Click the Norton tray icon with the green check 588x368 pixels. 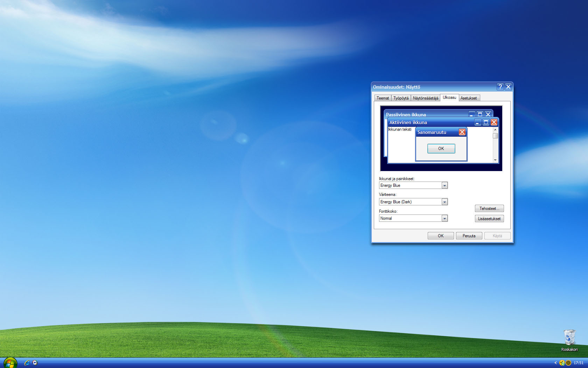(562, 363)
